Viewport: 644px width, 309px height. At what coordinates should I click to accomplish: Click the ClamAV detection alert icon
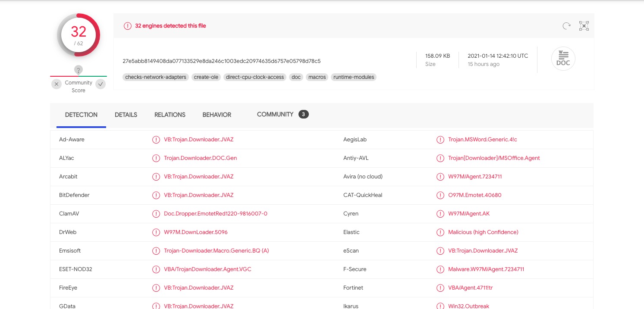(x=156, y=214)
